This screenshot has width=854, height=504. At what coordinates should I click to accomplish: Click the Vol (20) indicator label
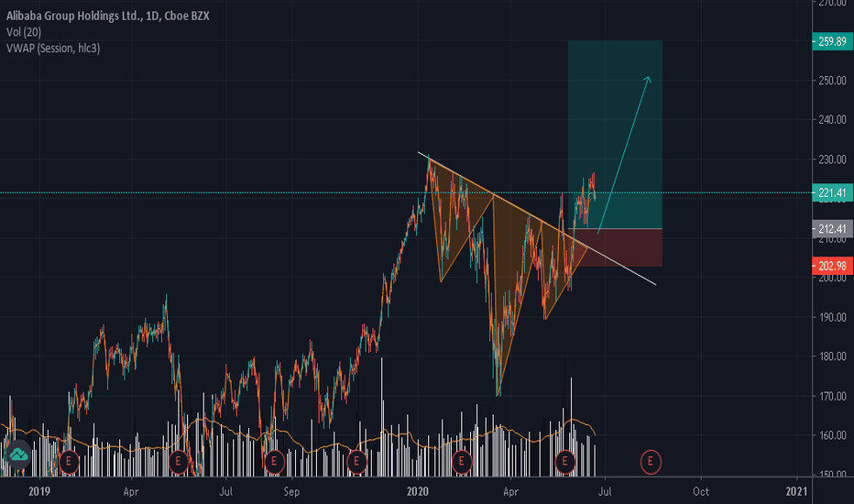(24, 32)
